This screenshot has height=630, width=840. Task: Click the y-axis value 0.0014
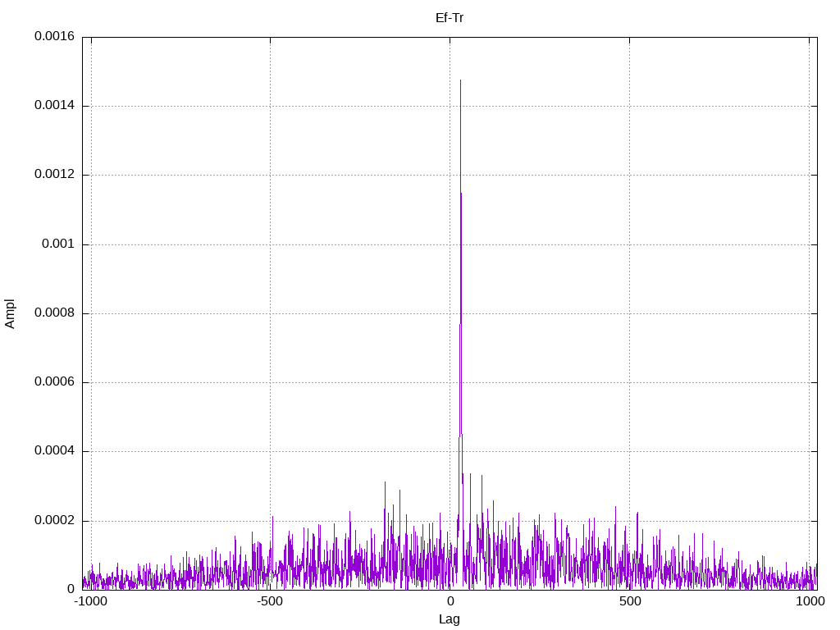point(55,106)
